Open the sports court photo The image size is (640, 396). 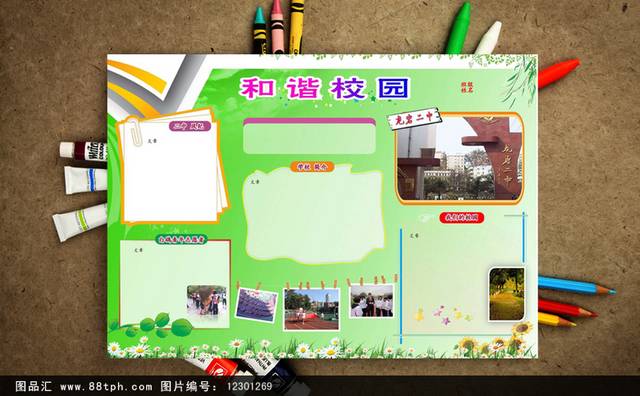point(311,309)
